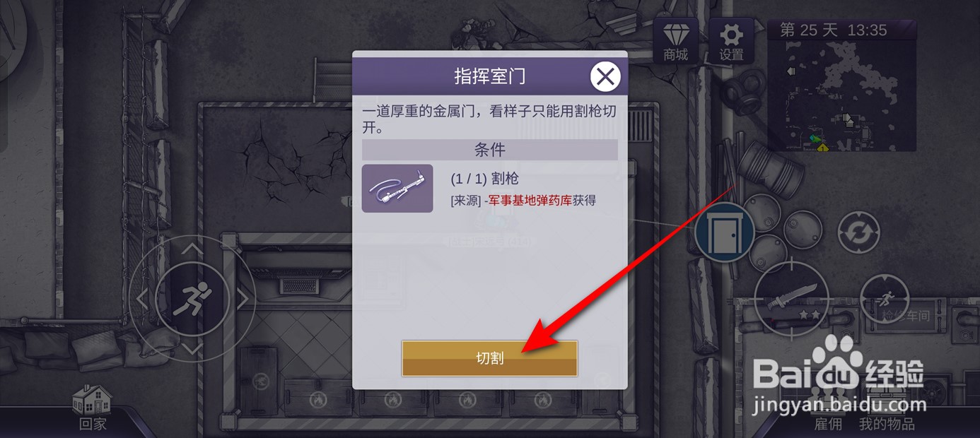Tap the door interaction icon
The height and width of the screenshot is (438, 980).
pos(725,232)
